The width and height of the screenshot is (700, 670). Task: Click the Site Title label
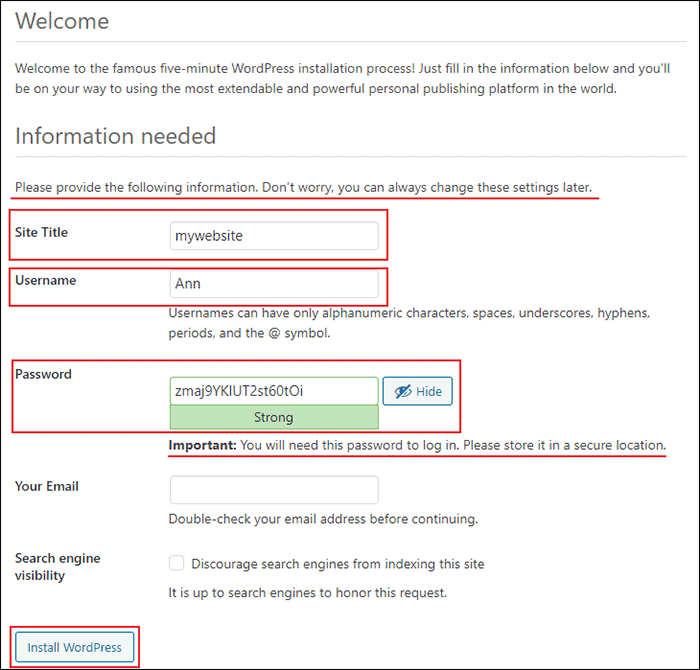click(x=42, y=232)
